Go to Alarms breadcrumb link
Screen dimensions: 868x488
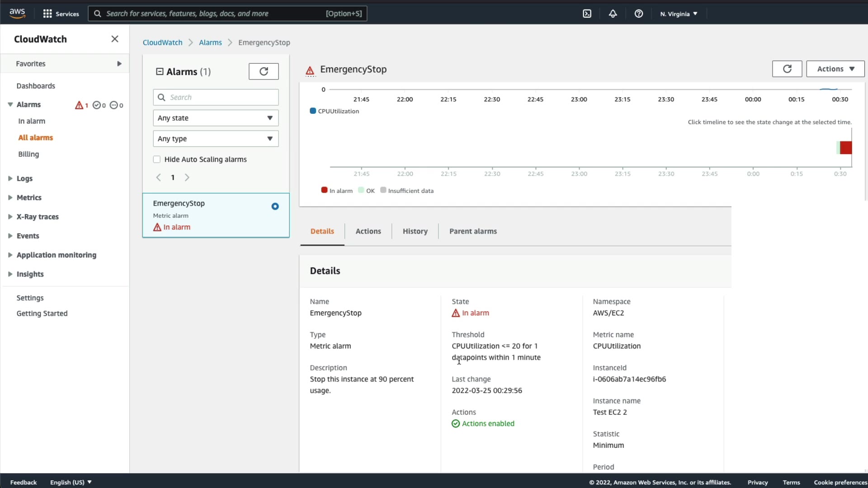click(x=210, y=42)
